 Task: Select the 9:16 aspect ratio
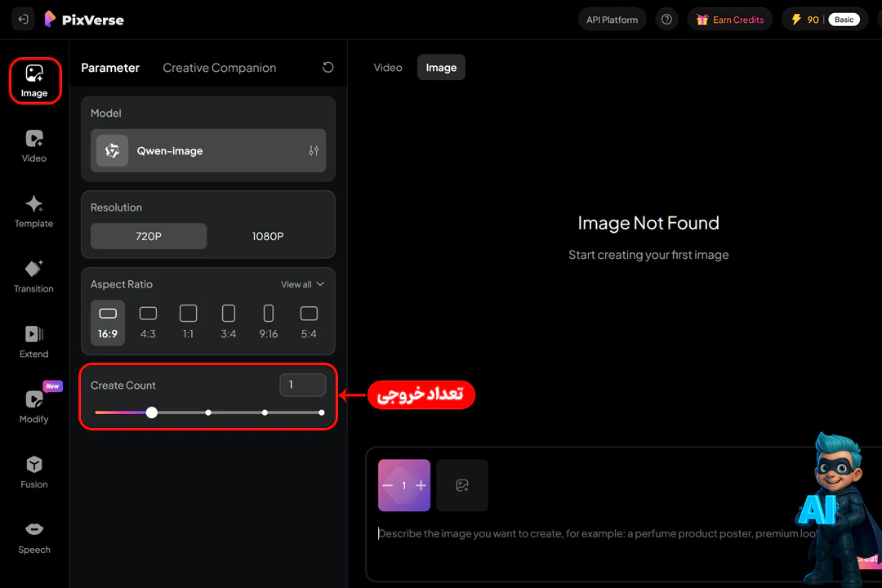click(x=268, y=322)
